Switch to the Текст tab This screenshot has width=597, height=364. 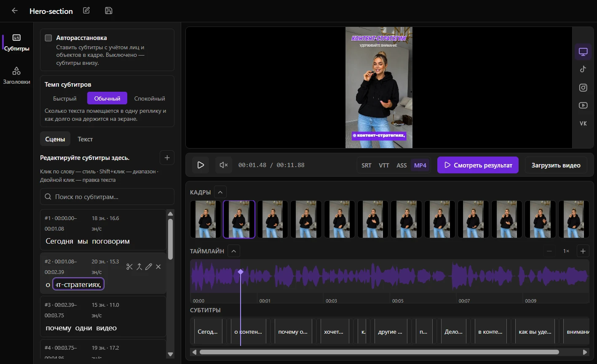(x=85, y=139)
